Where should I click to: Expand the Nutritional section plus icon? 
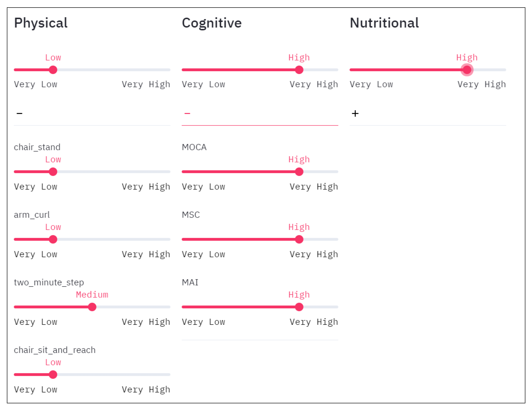point(355,113)
